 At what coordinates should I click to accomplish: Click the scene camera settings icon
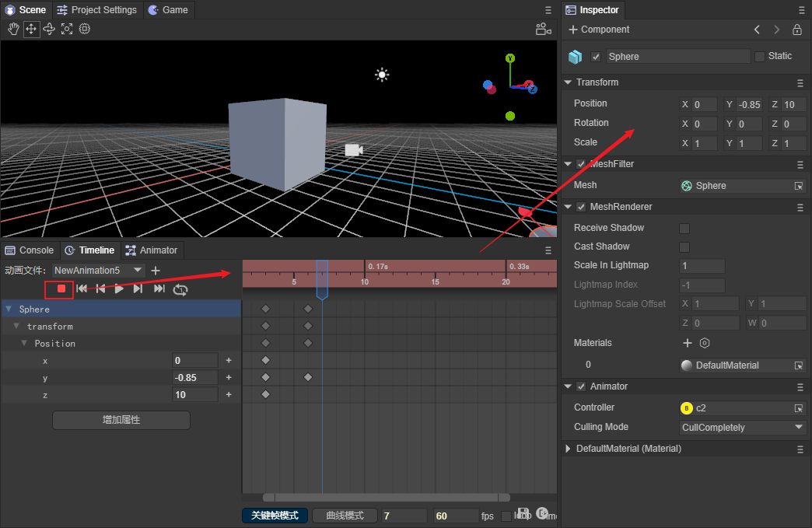click(x=543, y=30)
